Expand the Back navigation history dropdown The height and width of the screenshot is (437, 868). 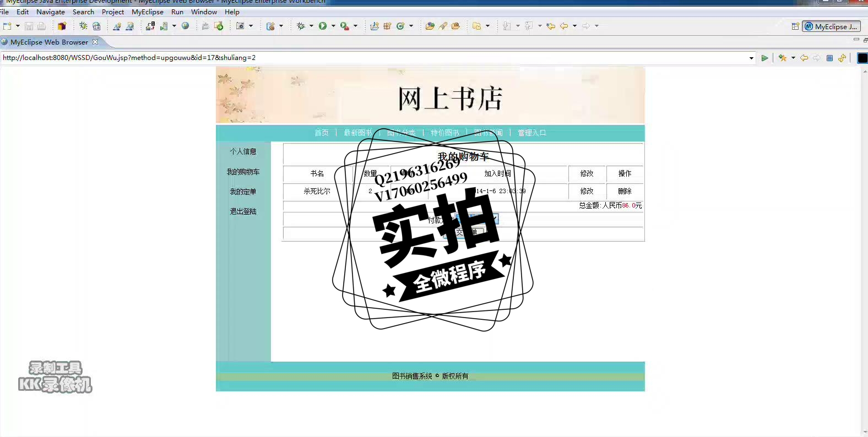point(574,26)
